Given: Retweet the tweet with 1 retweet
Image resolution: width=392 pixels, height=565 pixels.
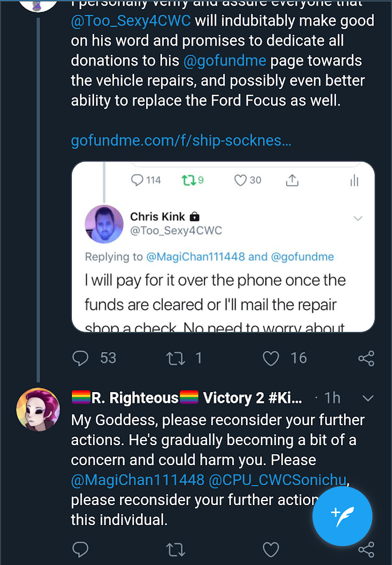Looking at the screenshot, I should click(176, 358).
